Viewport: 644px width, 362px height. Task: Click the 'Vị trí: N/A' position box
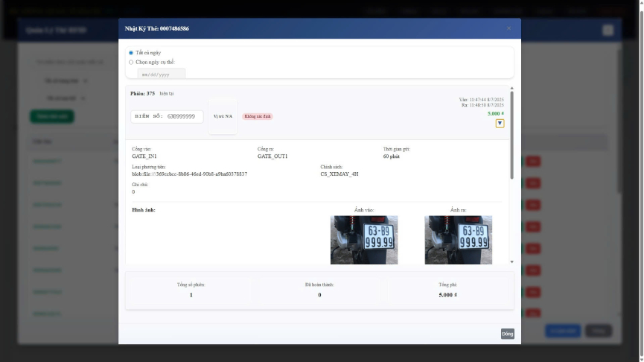point(223,116)
